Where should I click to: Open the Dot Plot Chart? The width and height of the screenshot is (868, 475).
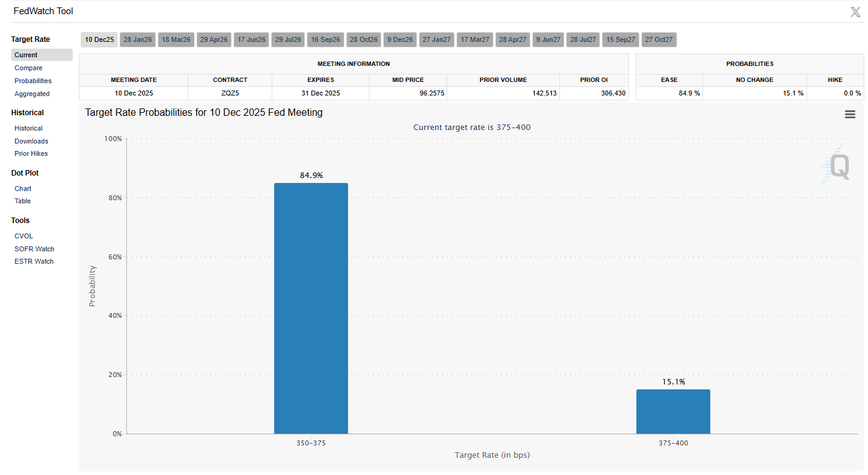(x=23, y=189)
